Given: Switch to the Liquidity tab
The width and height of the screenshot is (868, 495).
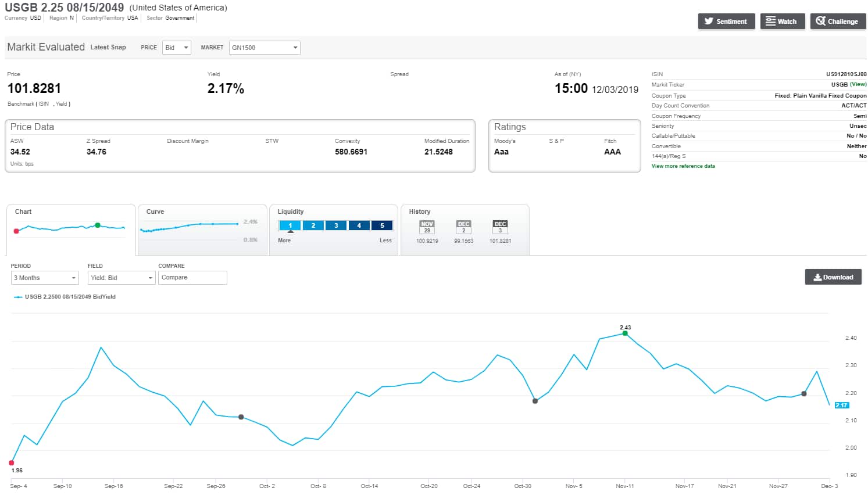Looking at the screenshot, I should [x=334, y=229].
